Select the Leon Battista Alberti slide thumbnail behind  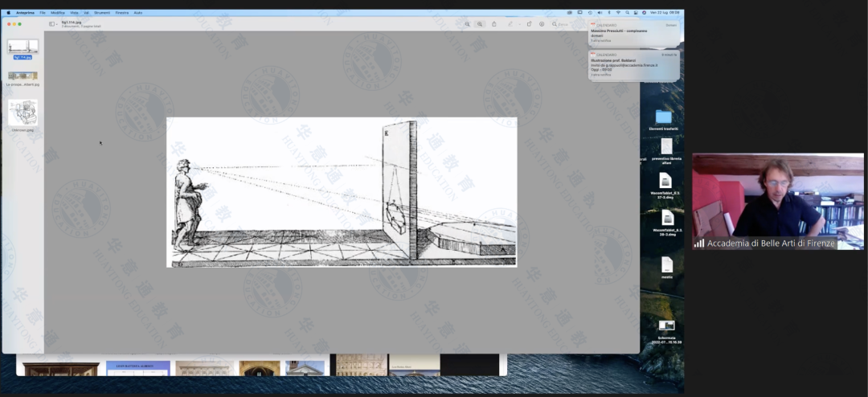click(138, 368)
